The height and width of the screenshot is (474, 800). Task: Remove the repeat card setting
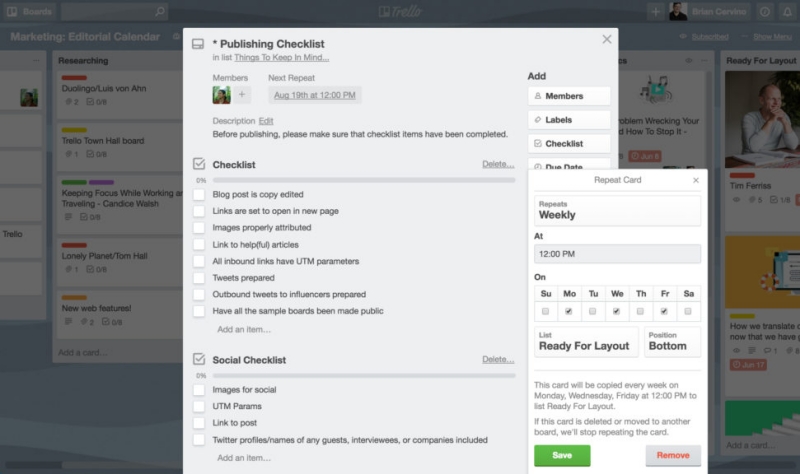click(673, 455)
